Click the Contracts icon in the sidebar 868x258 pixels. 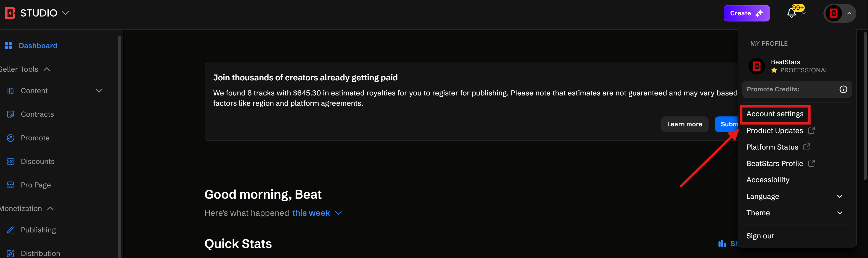(x=11, y=114)
